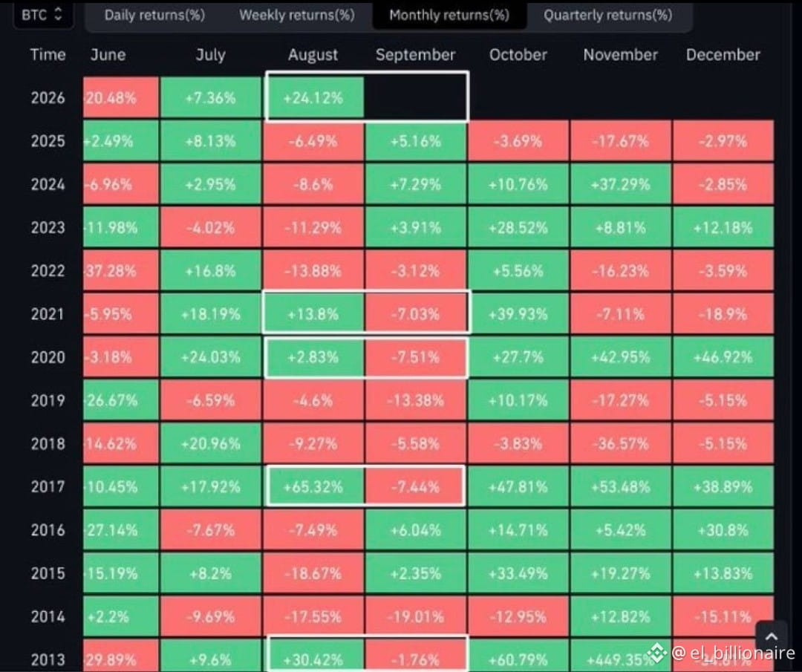
Task: Click the +33.49% October 2015 cell
Action: [x=518, y=573]
